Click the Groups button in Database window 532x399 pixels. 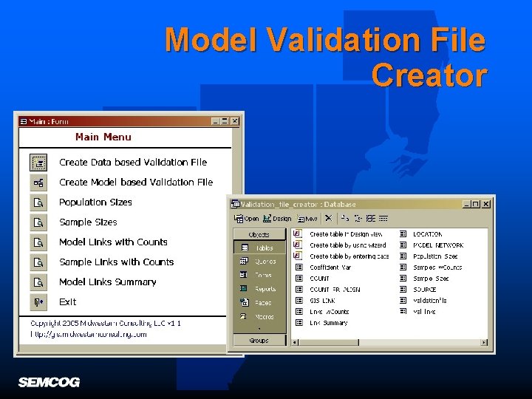259,341
